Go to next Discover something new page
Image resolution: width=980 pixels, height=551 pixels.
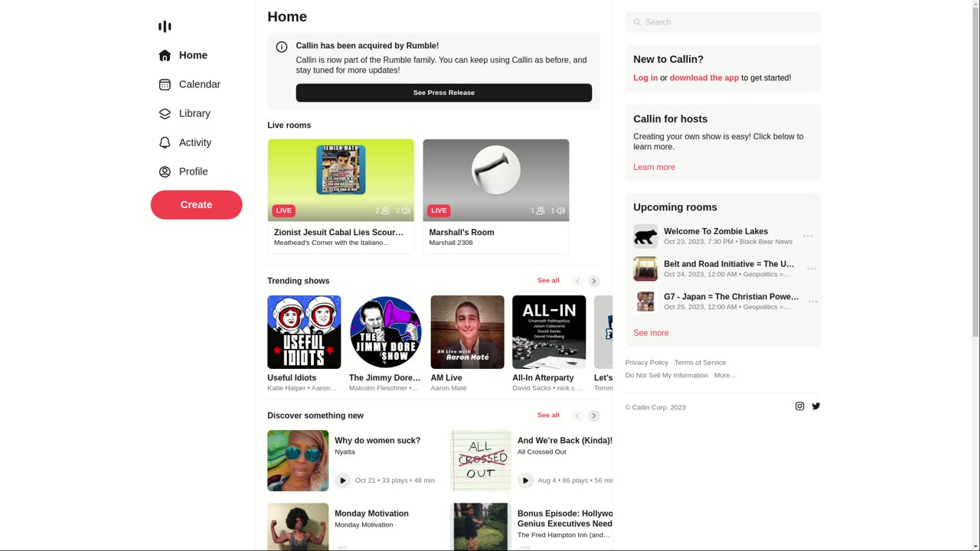tap(594, 416)
